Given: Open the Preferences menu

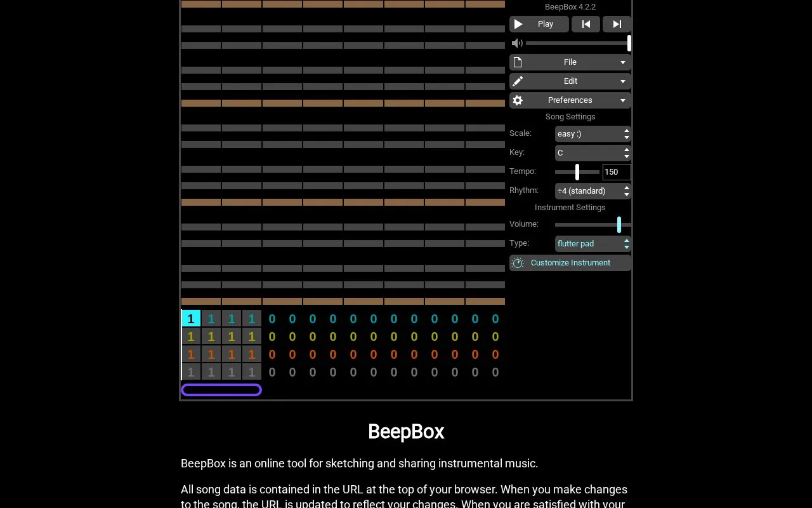Looking at the screenshot, I should pyautogui.click(x=570, y=100).
